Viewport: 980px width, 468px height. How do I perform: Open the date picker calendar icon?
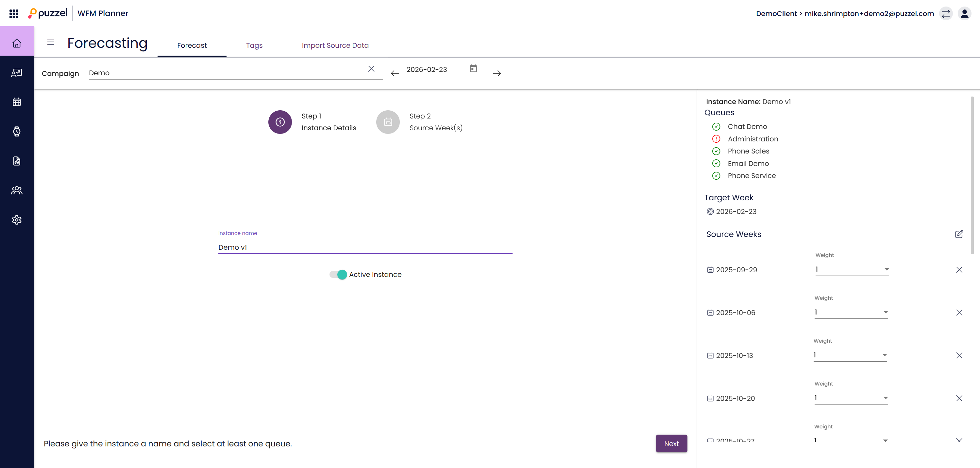tap(473, 68)
